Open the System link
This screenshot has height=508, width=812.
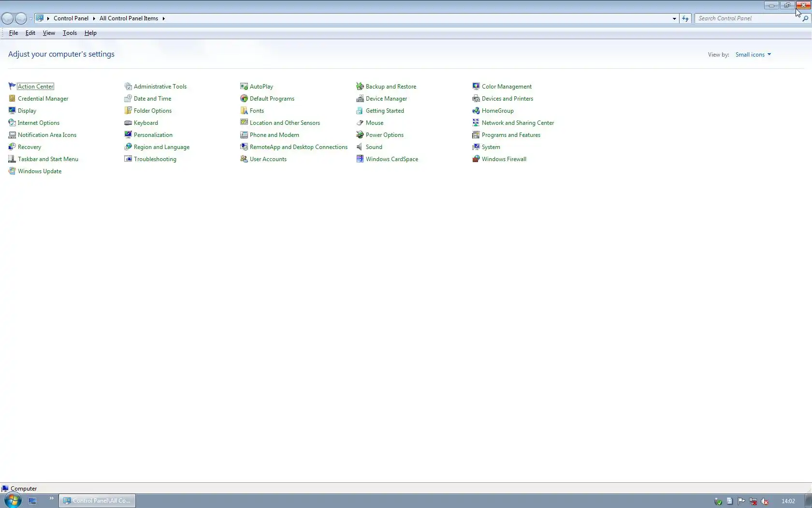(x=491, y=147)
